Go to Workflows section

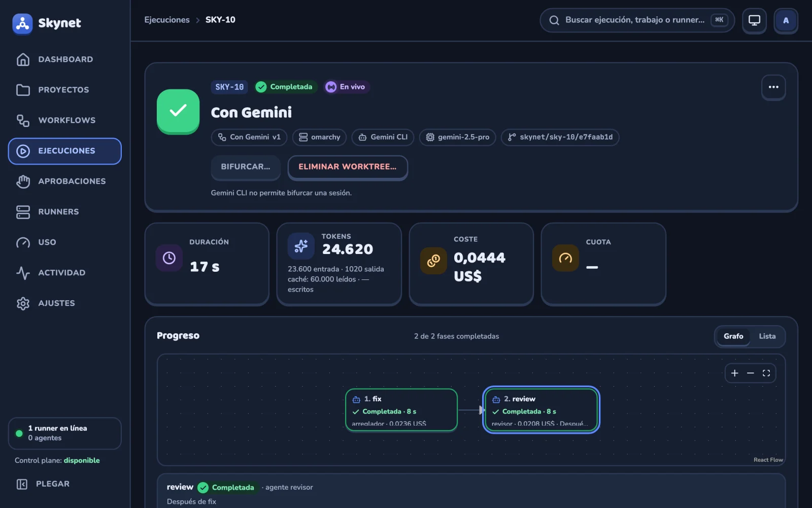(x=65, y=120)
